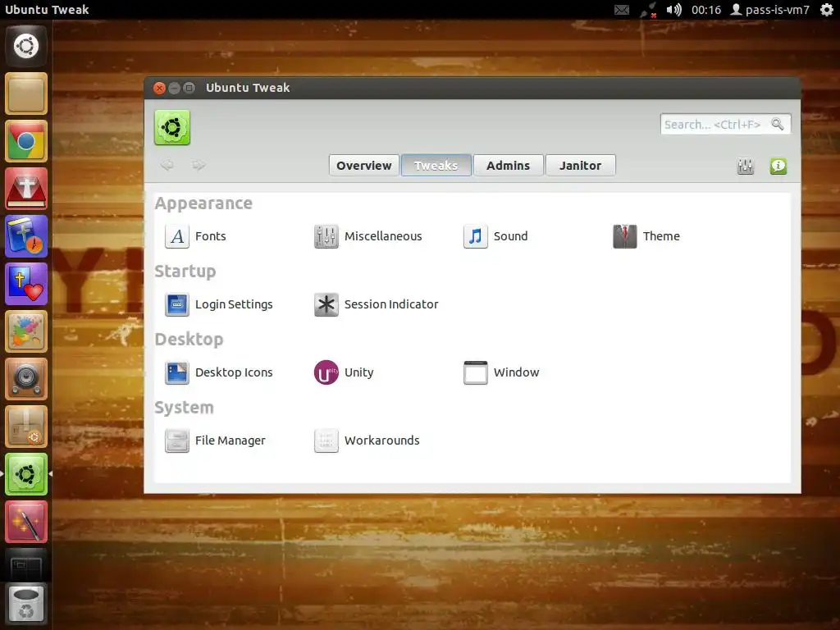
Task: Open Workarounds label
Action: click(x=382, y=441)
